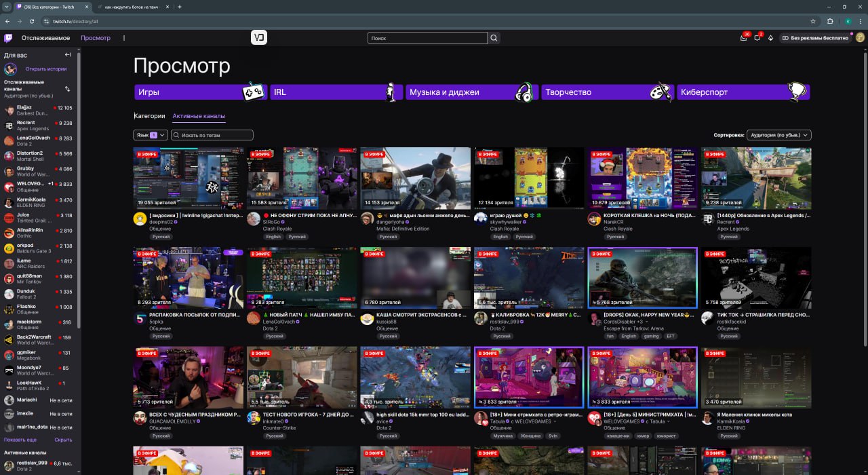Switch to the Категории tab
Screen dimensions: 868x475
click(149, 116)
